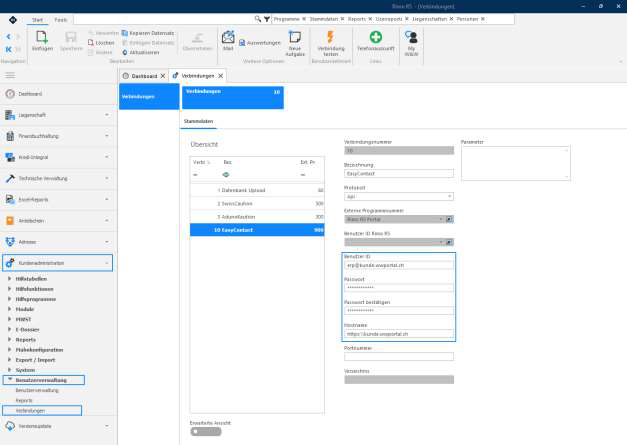
Task: Click the Portnummer input field
Action: click(x=399, y=357)
